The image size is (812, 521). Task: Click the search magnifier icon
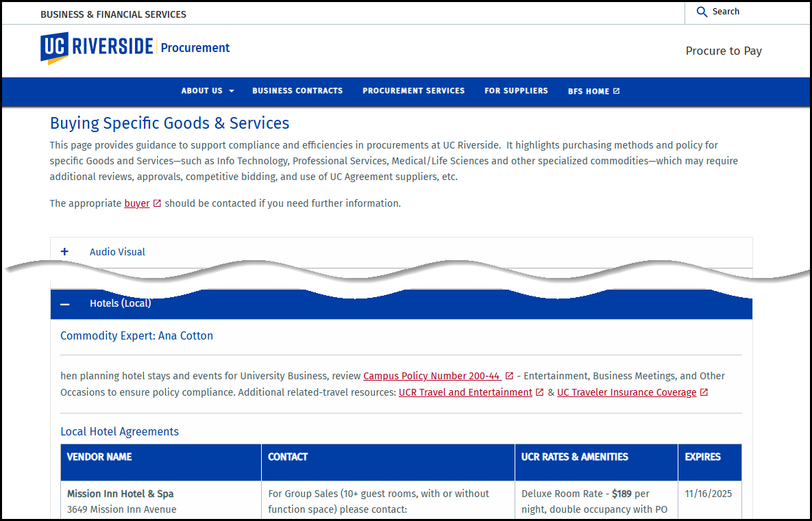point(702,12)
